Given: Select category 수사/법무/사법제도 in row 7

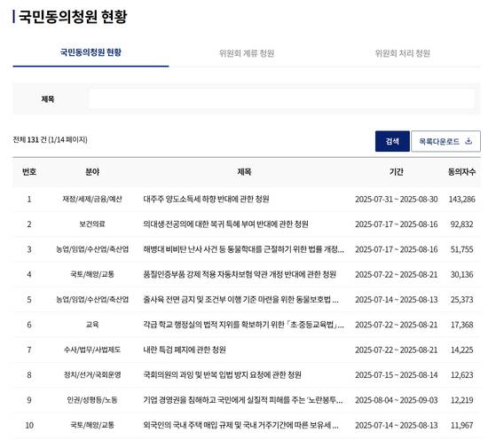Looking at the screenshot, I should (92, 350).
